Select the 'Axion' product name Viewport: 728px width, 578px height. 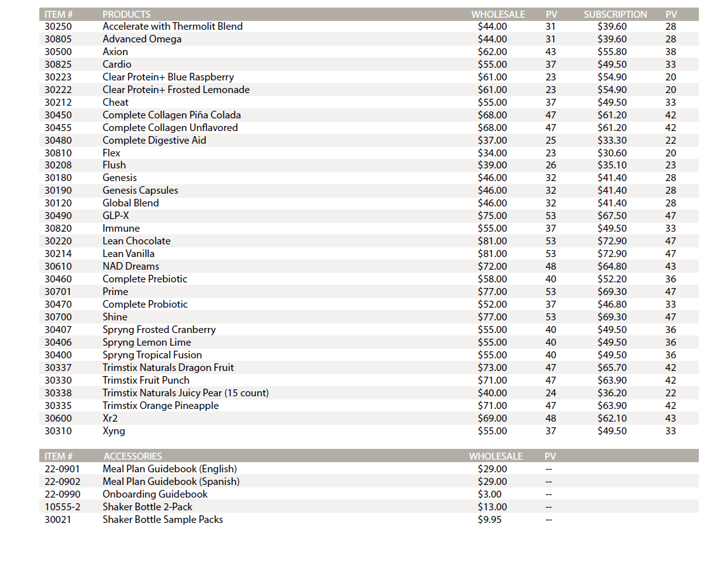click(115, 51)
